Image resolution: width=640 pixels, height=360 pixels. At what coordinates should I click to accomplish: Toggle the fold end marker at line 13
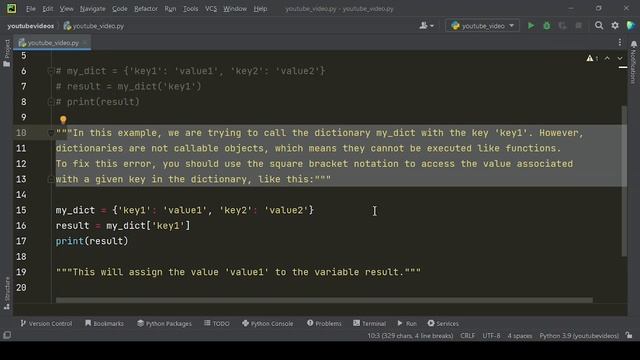[51, 179]
